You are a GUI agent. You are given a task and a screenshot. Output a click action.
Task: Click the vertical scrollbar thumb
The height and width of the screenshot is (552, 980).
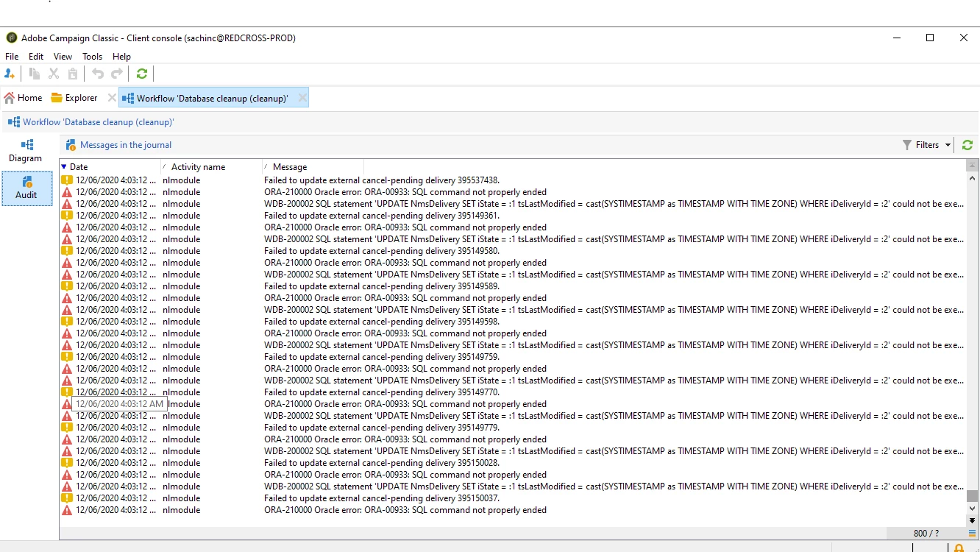(x=973, y=496)
